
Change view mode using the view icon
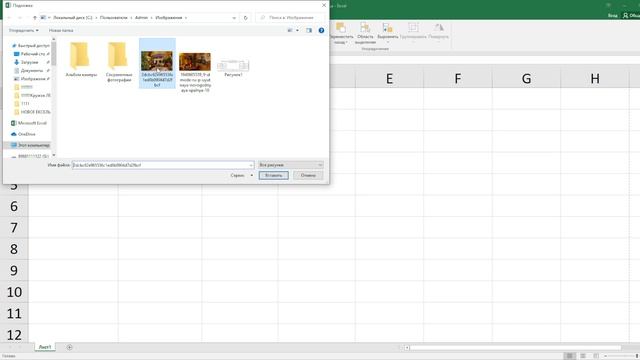click(x=290, y=30)
